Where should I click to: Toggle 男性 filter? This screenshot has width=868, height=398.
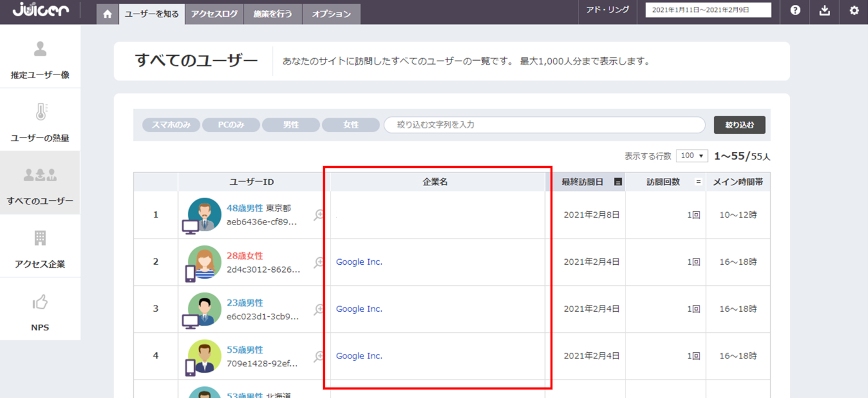(291, 125)
